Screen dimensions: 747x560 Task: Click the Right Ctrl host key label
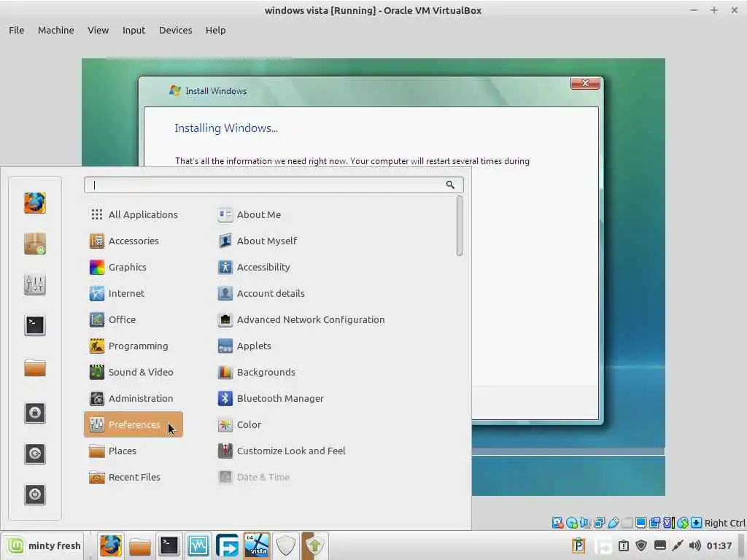pyautogui.click(x=724, y=523)
